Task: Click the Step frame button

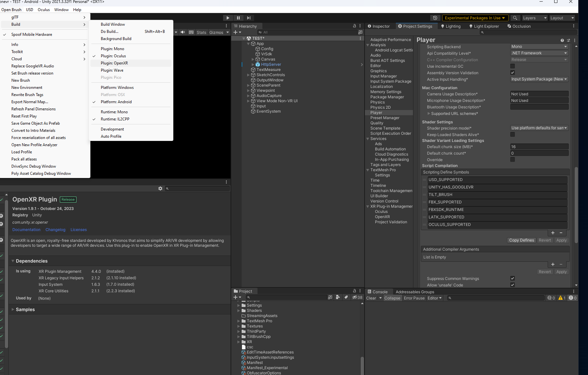Action: (249, 18)
